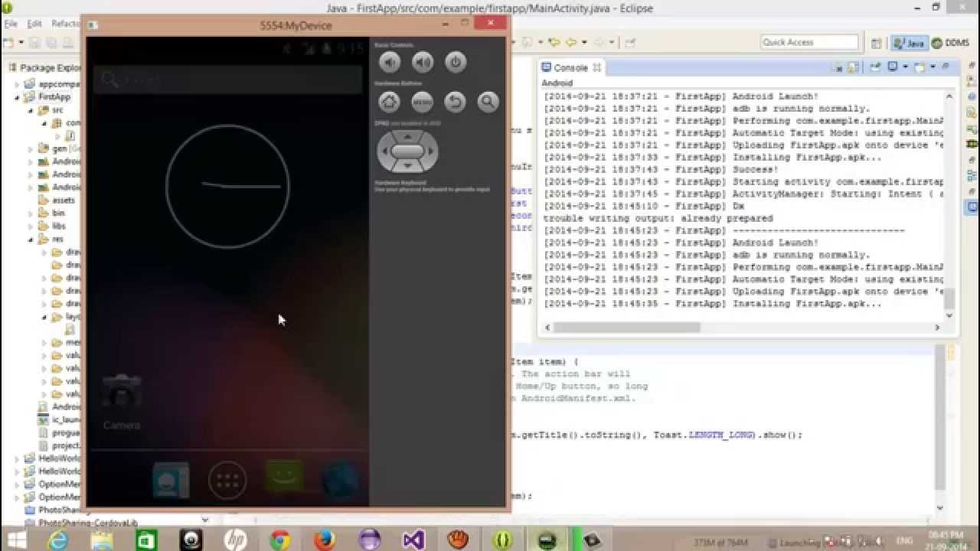Click 'trouble writing output: already prepared' line

pos(658,218)
